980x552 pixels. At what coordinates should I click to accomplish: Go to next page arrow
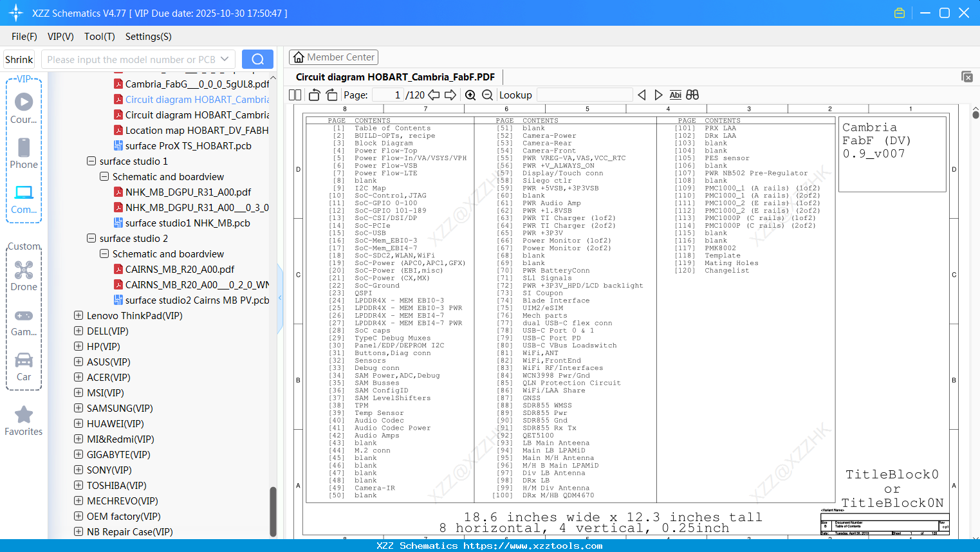pos(450,95)
